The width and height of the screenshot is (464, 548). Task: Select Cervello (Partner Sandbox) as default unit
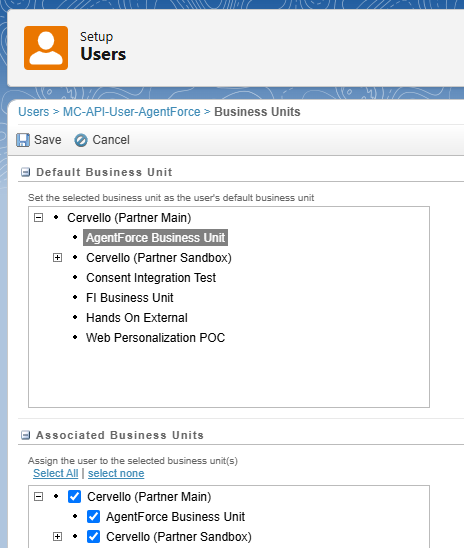click(x=159, y=258)
